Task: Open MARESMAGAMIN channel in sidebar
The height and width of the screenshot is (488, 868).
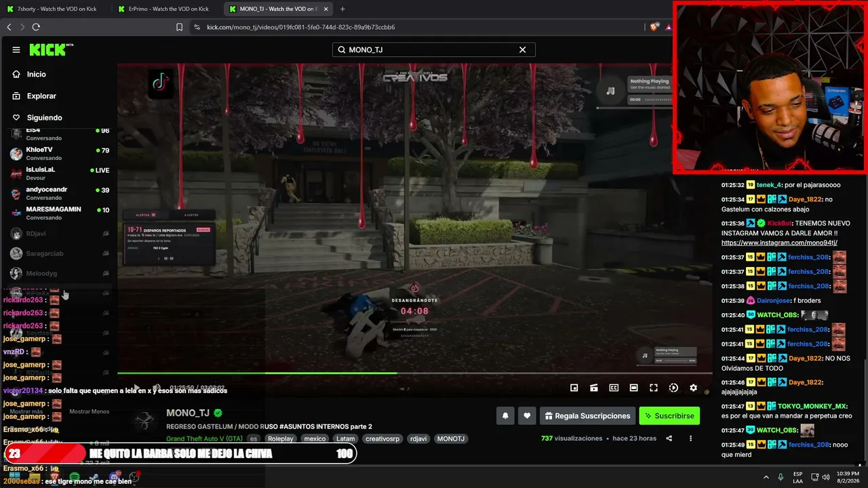Action: [60, 213]
